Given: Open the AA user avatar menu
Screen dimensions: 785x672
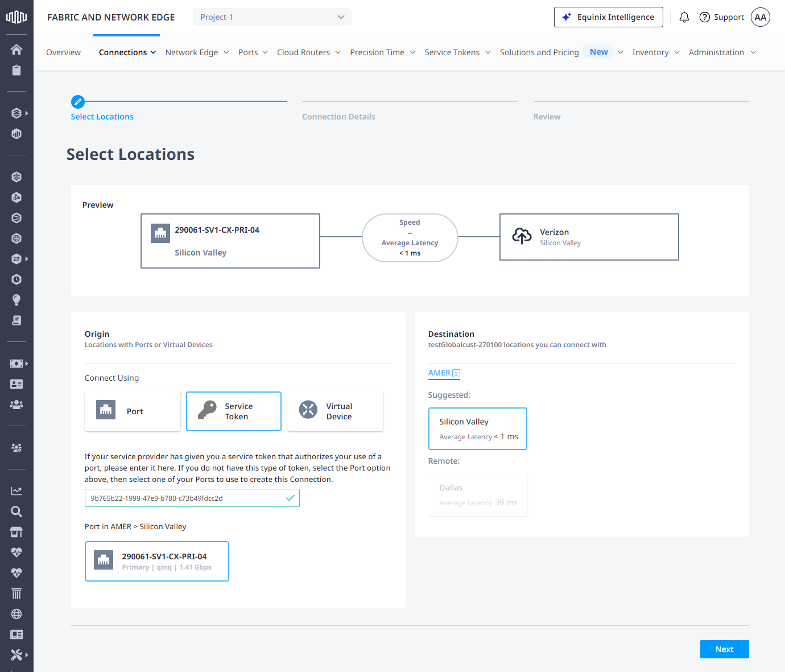Looking at the screenshot, I should 761,17.
